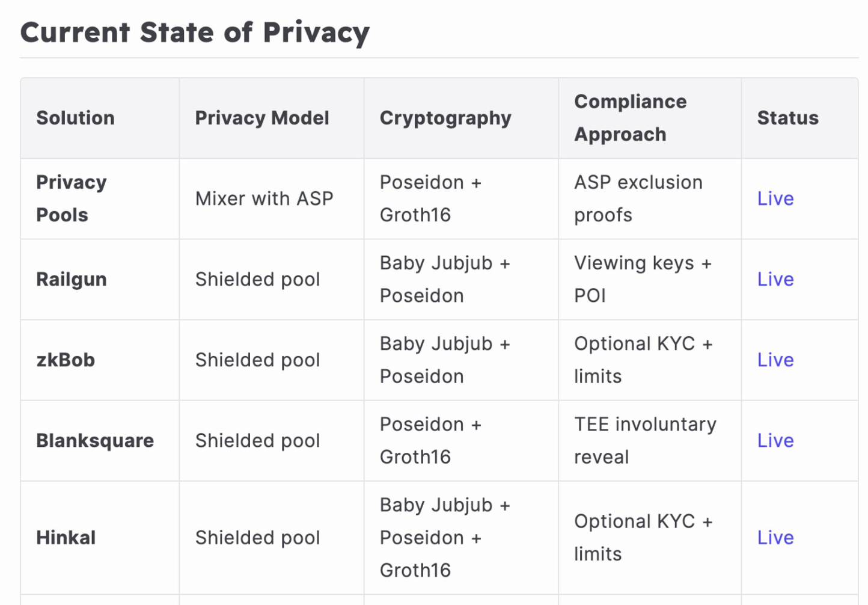The width and height of the screenshot is (868, 605).
Task: Click the Compliance Approach header cell
Action: click(x=630, y=118)
